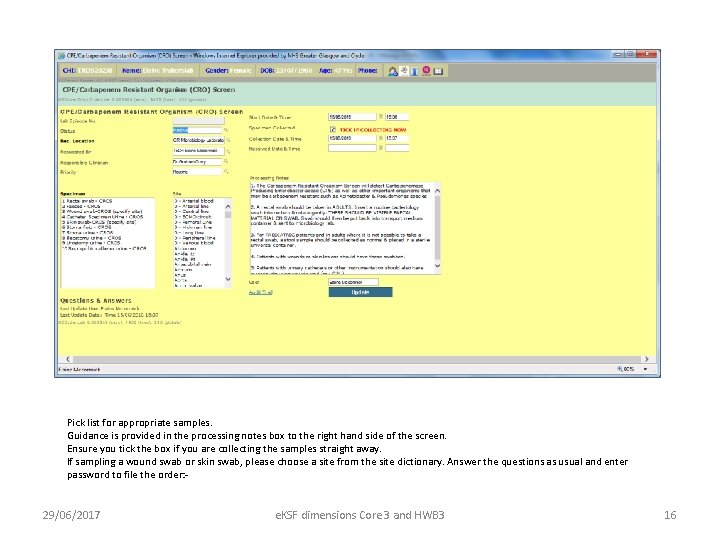Click the Rec. Location input field
Image resolution: width=720 pixels, height=540 pixels.
point(198,141)
